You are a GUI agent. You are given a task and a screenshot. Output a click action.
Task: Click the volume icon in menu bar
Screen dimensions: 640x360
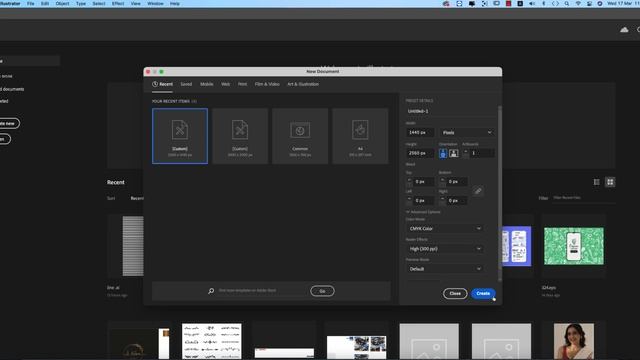(x=532, y=4)
